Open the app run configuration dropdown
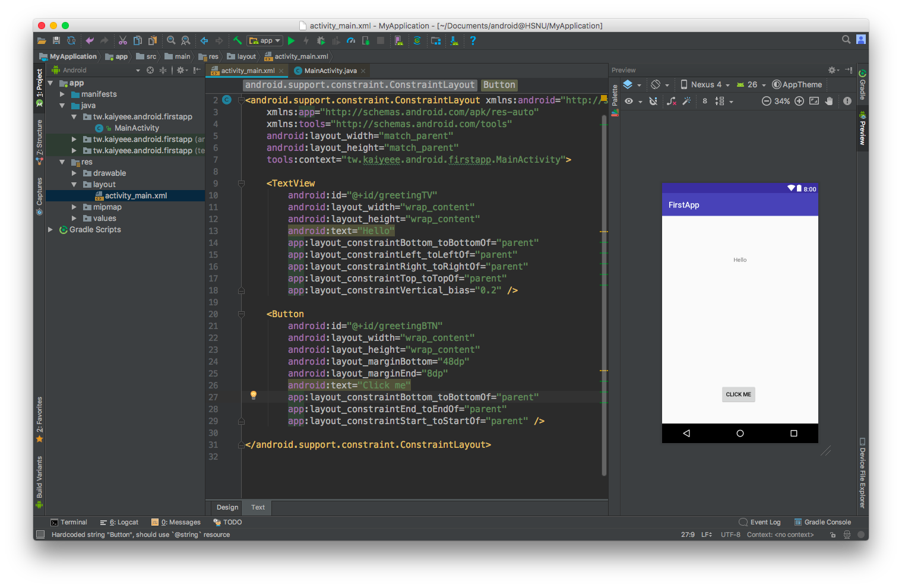The width and height of the screenshot is (902, 588). tap(265, 41)
